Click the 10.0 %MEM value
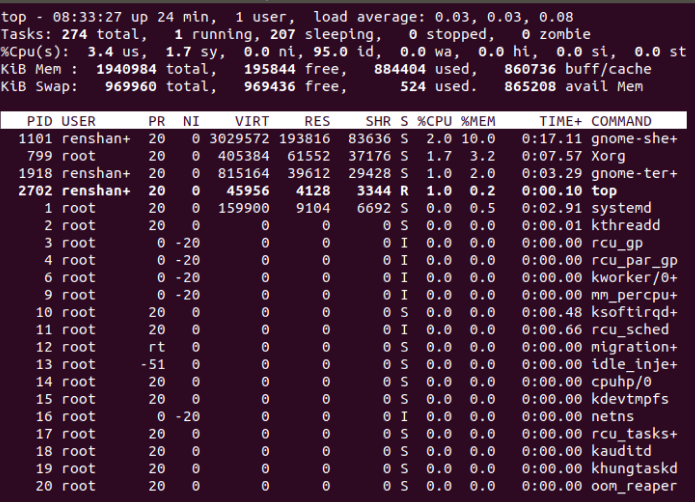This screenshot has width=695, height=502. 478,139
